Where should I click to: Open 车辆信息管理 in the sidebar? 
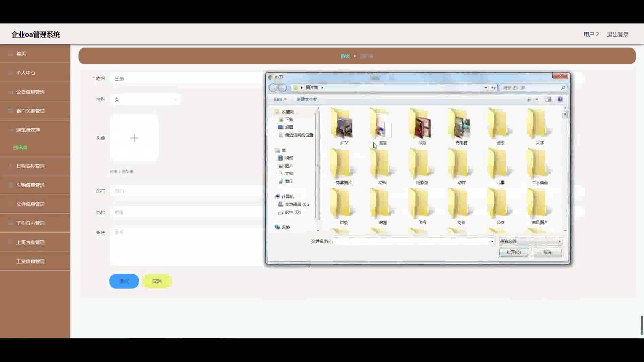click(x=35, y=185)
